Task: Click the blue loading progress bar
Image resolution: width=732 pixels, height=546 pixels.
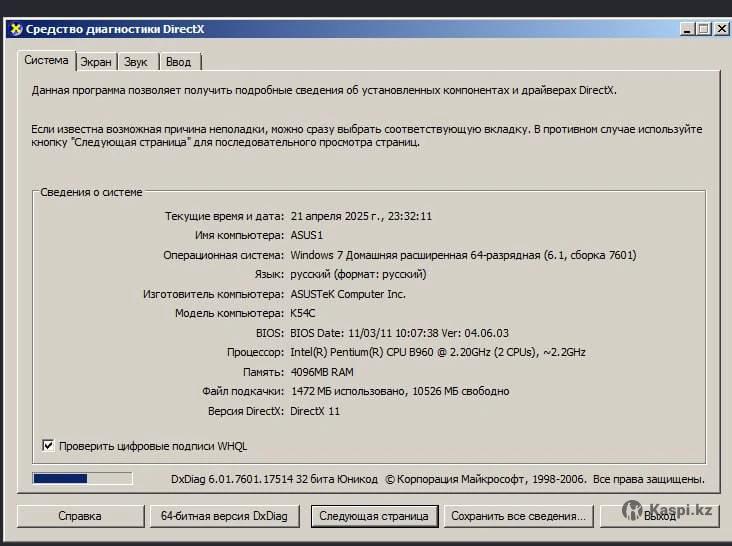Action: coord(82,478)
